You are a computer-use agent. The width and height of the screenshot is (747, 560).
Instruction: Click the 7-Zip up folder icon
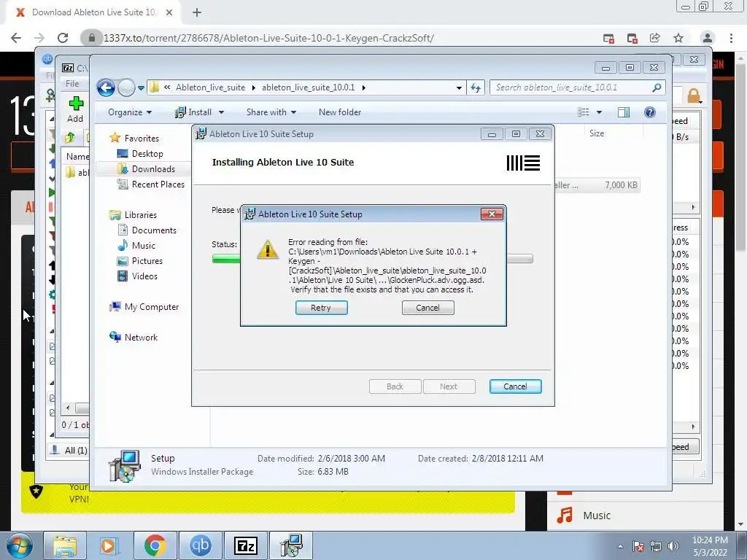click(70, 138)
